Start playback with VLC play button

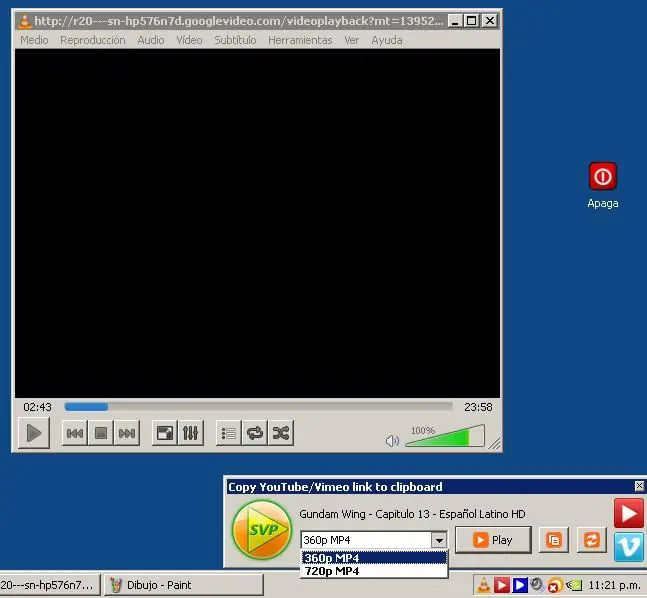tap(34, 433)
